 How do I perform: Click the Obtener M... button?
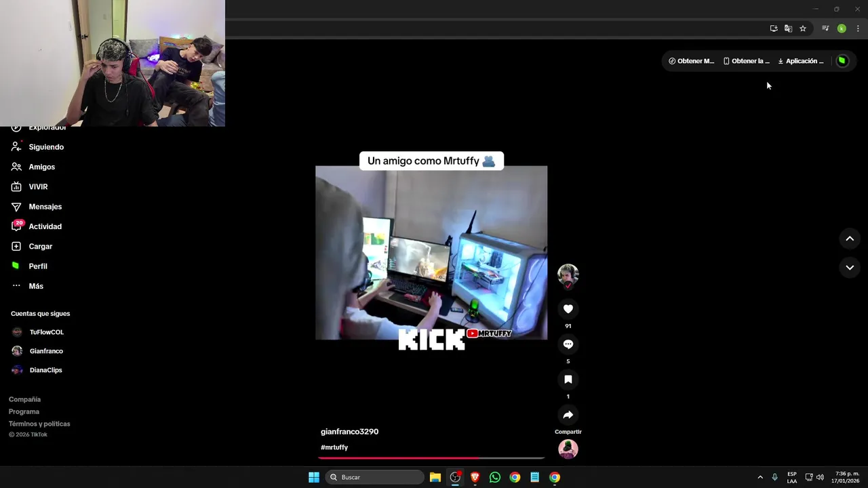pyautogui.click(x=691, y=61)
